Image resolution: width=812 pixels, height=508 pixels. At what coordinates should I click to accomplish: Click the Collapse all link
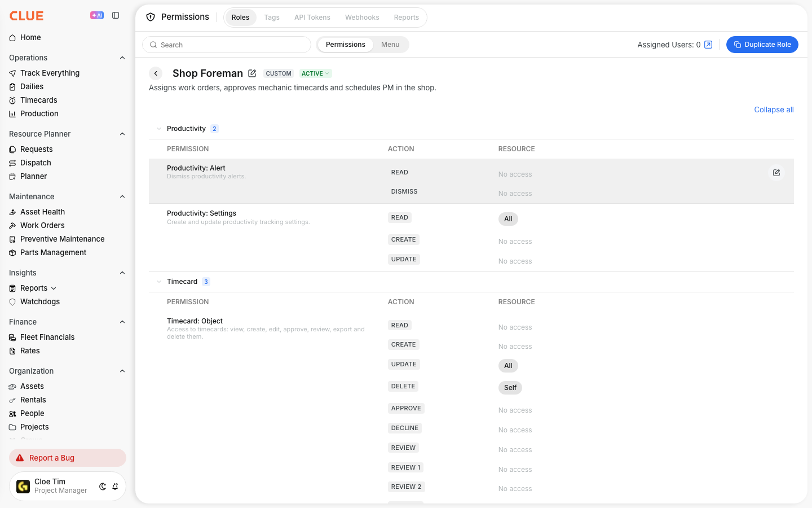coord(774,110)
